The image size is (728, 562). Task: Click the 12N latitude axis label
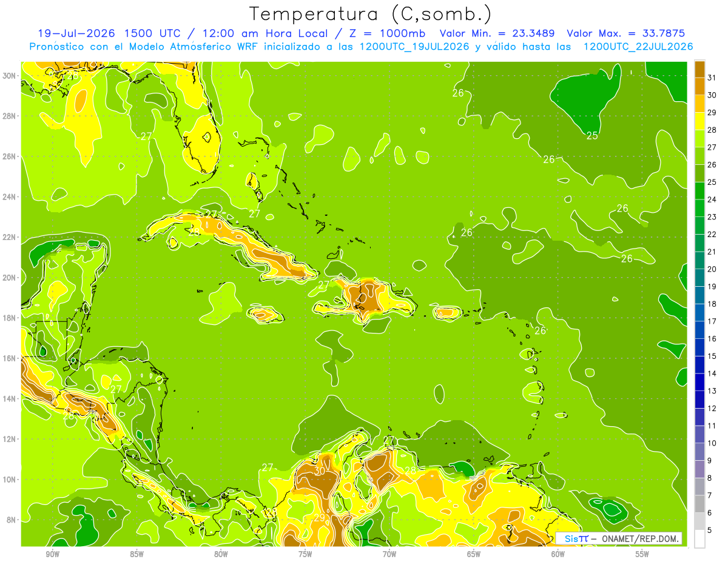(9, 439)
